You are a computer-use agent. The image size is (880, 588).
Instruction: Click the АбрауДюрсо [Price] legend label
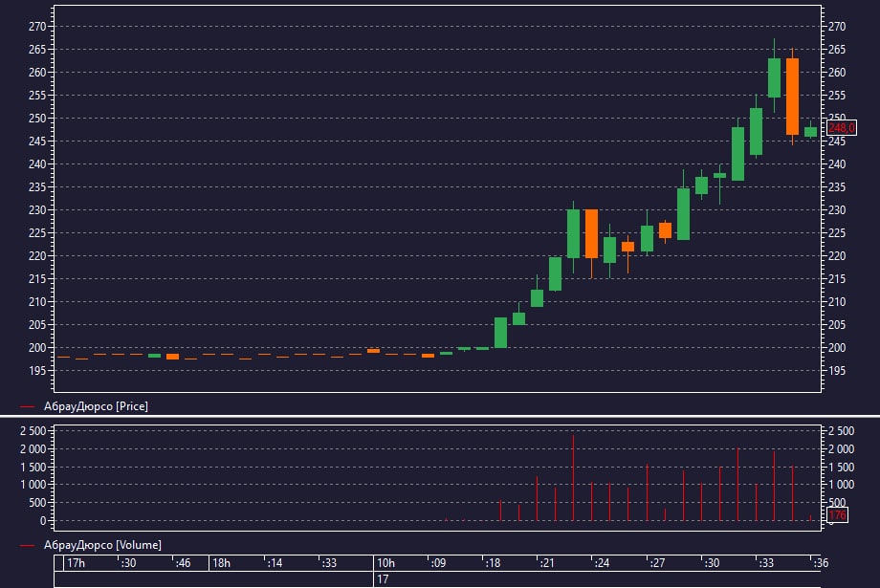click(96, 406)
